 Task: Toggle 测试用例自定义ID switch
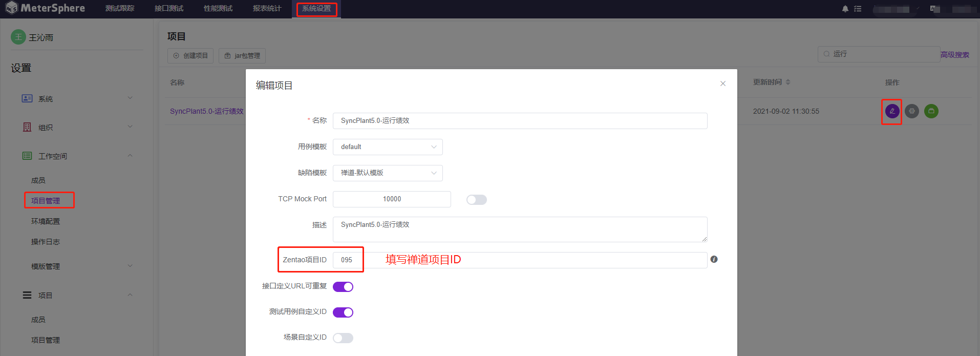(x=343, y=312)
